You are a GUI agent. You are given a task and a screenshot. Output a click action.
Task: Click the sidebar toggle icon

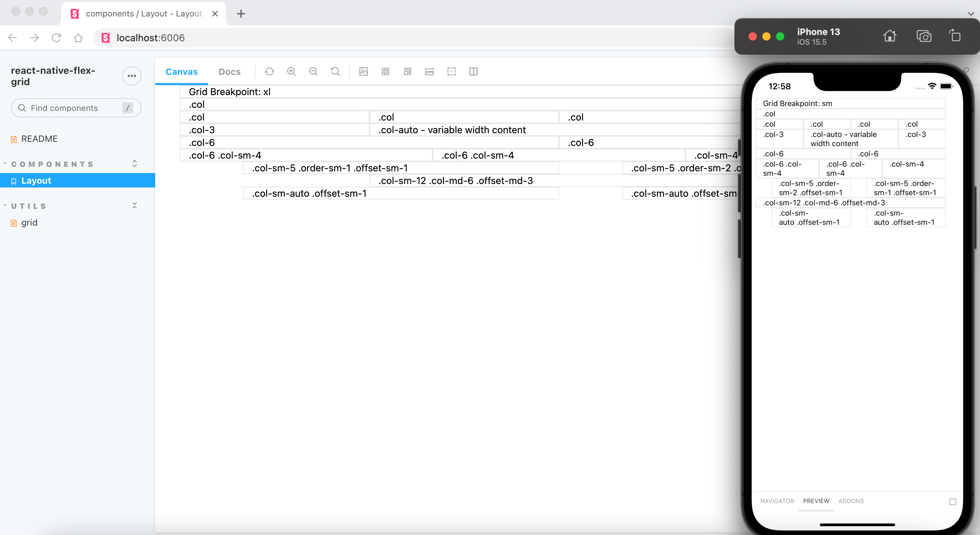click(x=474, y=71)
